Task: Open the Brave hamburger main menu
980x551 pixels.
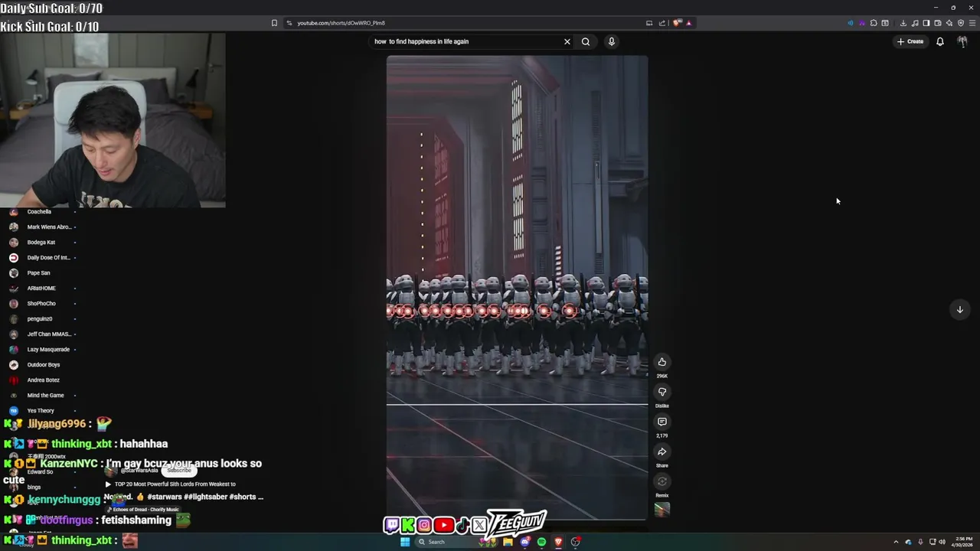Action: pyautogui.click(x=972, y=23)
